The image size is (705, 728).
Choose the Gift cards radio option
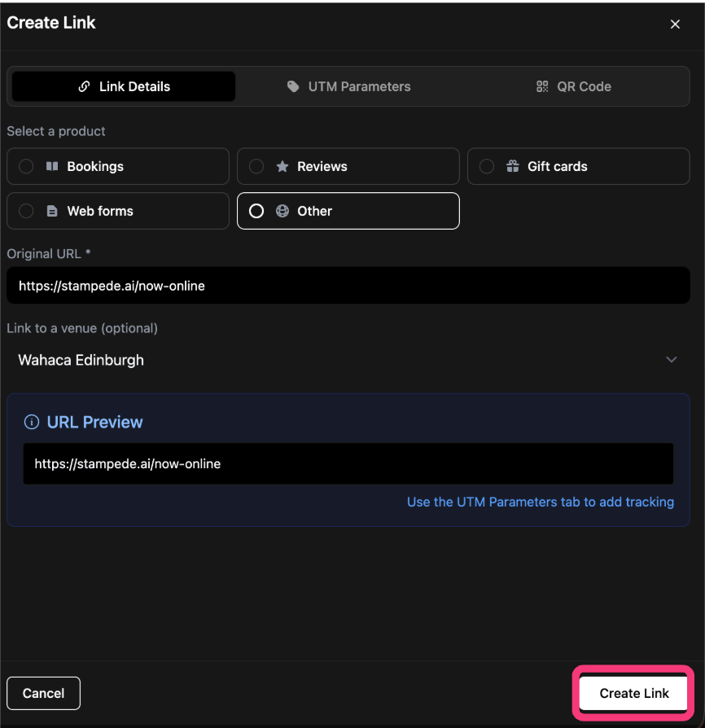pyautogui.click(x=487, y=166)
